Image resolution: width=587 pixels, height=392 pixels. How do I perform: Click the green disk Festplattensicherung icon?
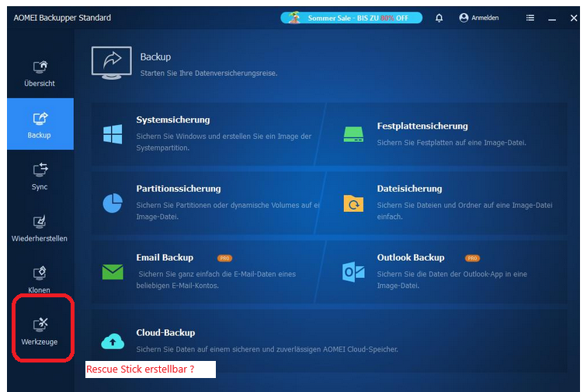[x=353, y=134]
